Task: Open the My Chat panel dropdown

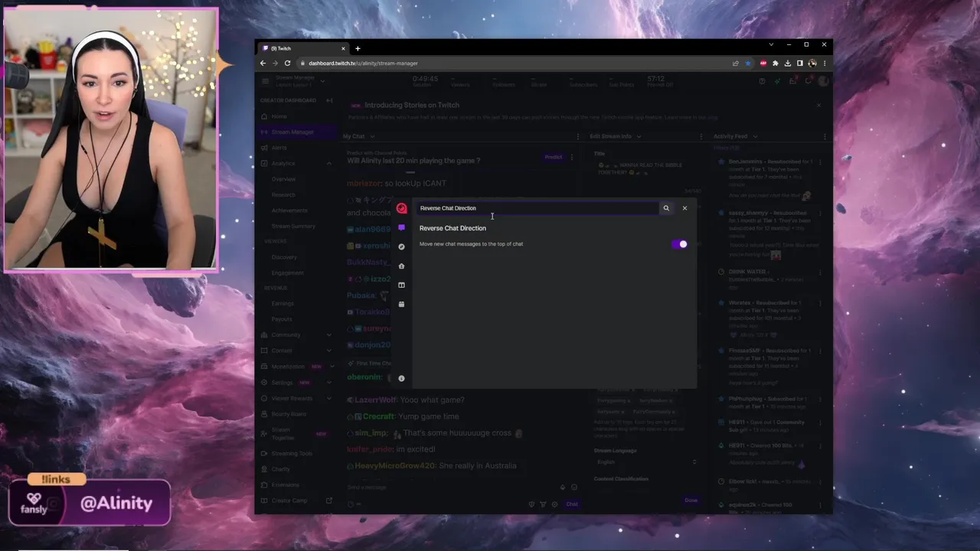Action: click(x=371, y=136)
